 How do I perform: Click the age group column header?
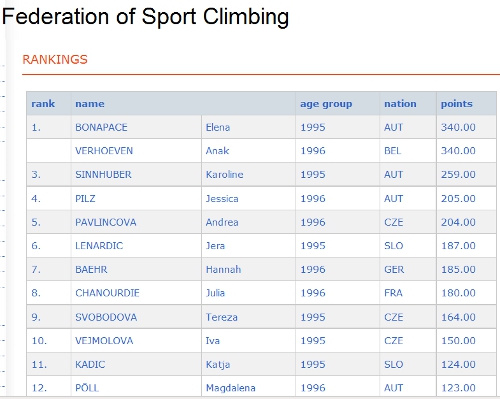[326, 104]
